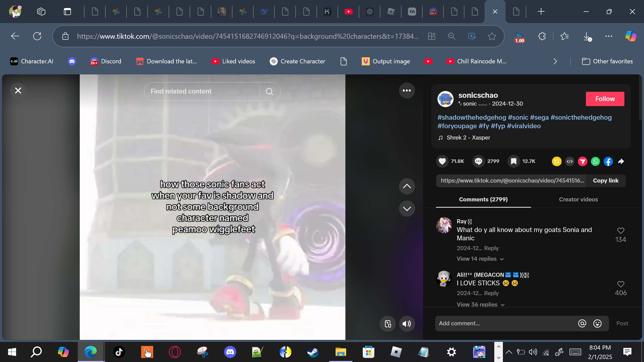Click the Copy link button
644x362 pixels.
[x=606, y=181]
